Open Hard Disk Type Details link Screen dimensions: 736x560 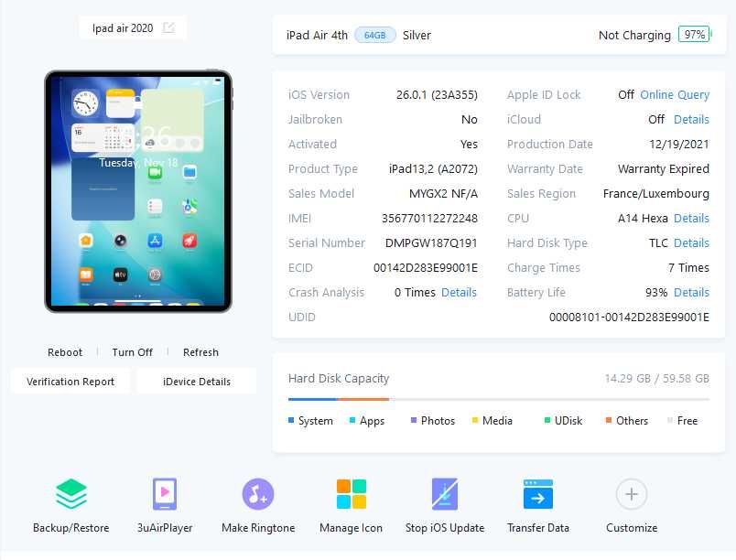(x=691, y=243)
